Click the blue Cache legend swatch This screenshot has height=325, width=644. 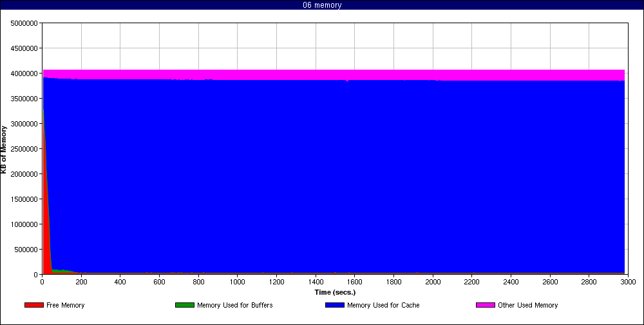(334, 305)
